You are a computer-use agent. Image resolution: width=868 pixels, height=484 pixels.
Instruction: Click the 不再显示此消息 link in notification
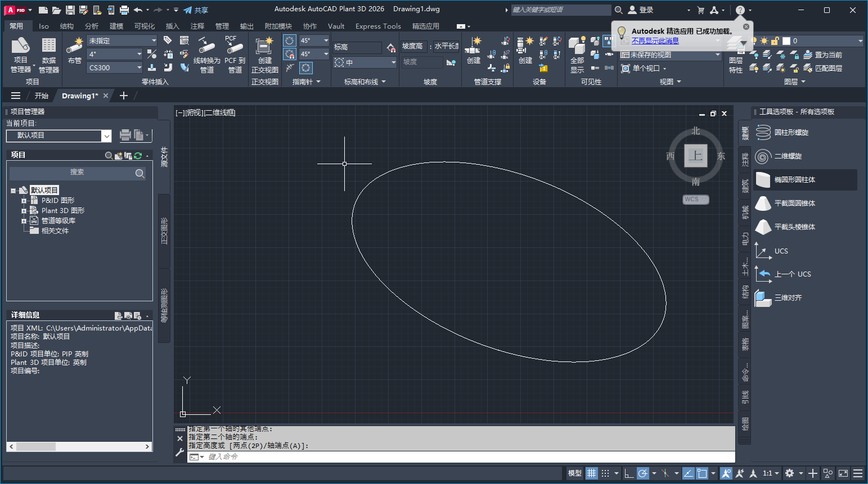pos(655,40)
